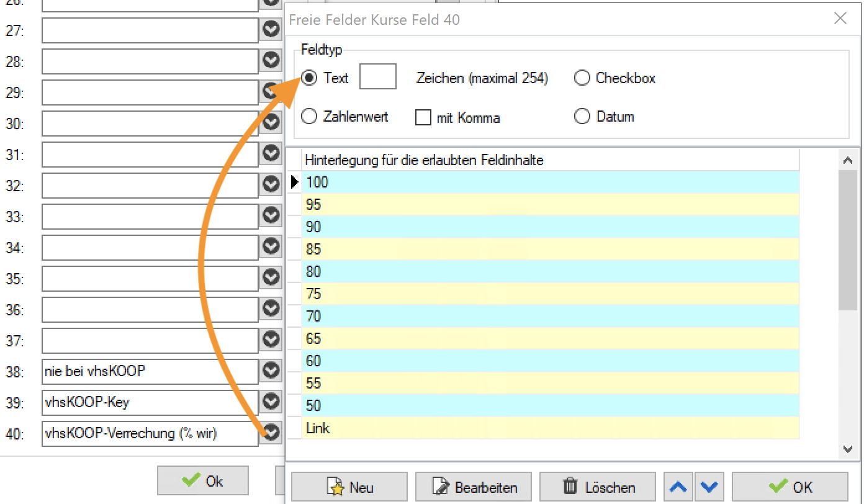The image size is (864, 504).
Task: Click the Neu button with star icon
Action: point(349,487)
